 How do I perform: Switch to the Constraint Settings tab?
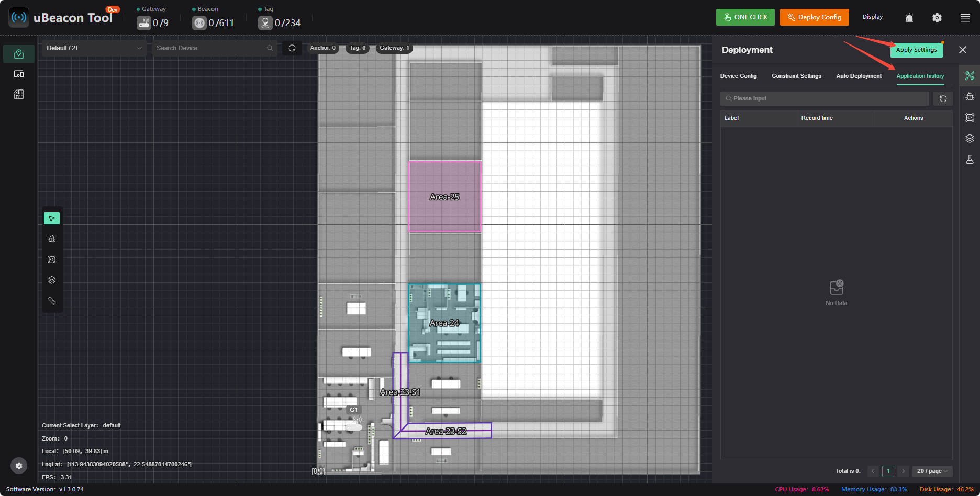click(796, 76)
